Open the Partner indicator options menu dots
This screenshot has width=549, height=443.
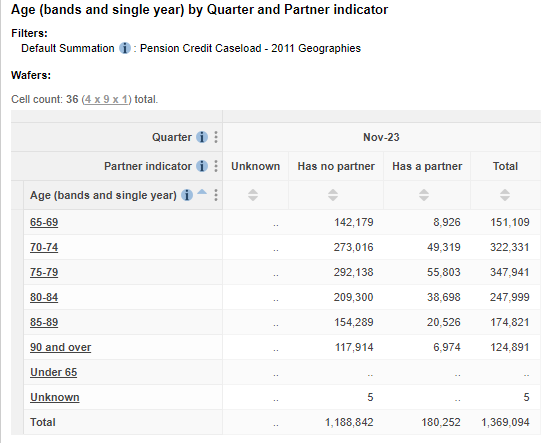point(216,166)
